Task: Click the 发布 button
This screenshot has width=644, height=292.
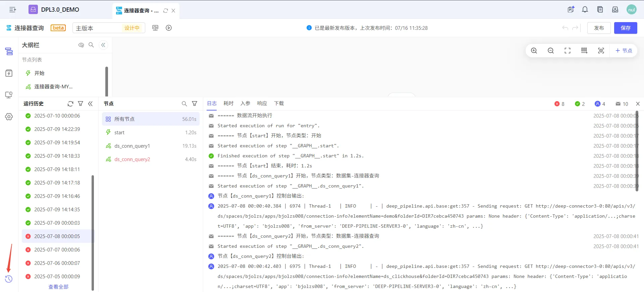Action: pyautogui.click(x=599, y=28)
